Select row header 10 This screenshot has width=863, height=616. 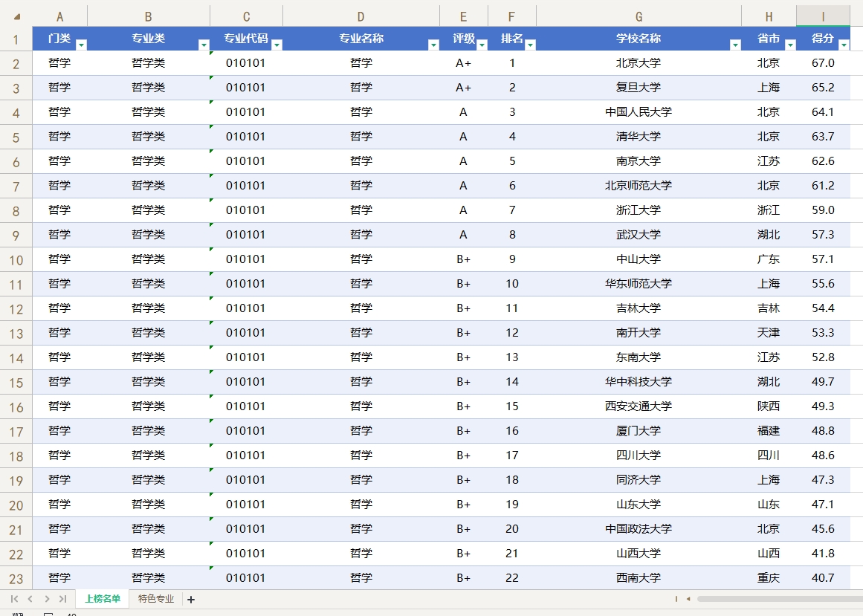tap(16, 259)
